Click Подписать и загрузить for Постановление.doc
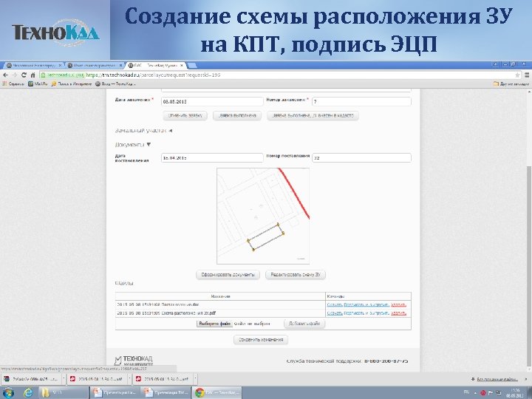532x399 pixels. 366,304
